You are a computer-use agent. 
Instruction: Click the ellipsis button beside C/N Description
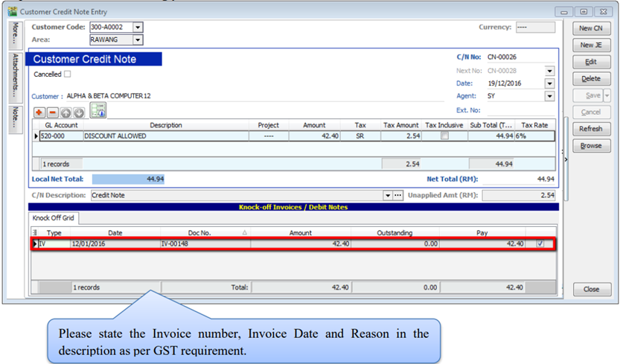(x=398, y=196)
